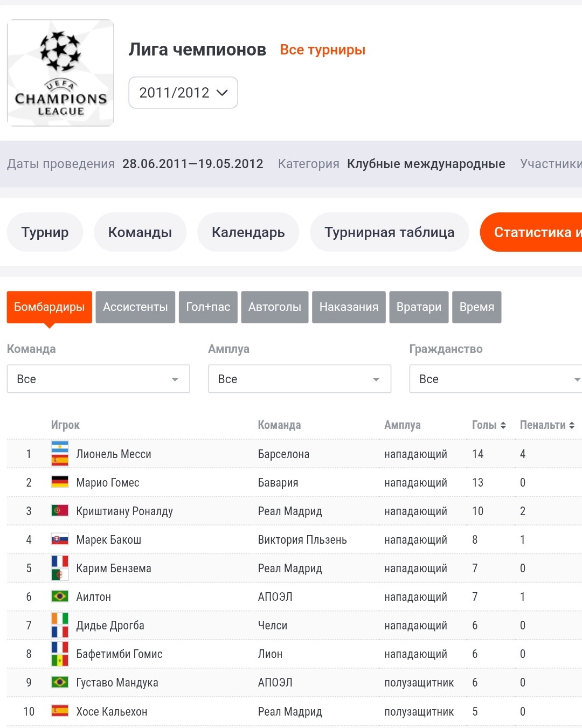Viewport: 582px width, 728px height.
Task: Show the Наказания stats
Action: [349, 307]
